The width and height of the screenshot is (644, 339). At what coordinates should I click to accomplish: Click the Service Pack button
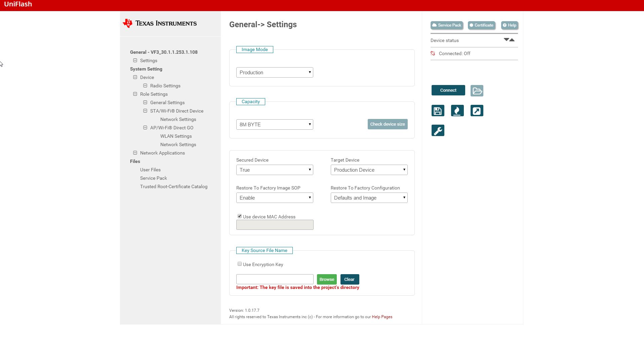tap(447, 25)
